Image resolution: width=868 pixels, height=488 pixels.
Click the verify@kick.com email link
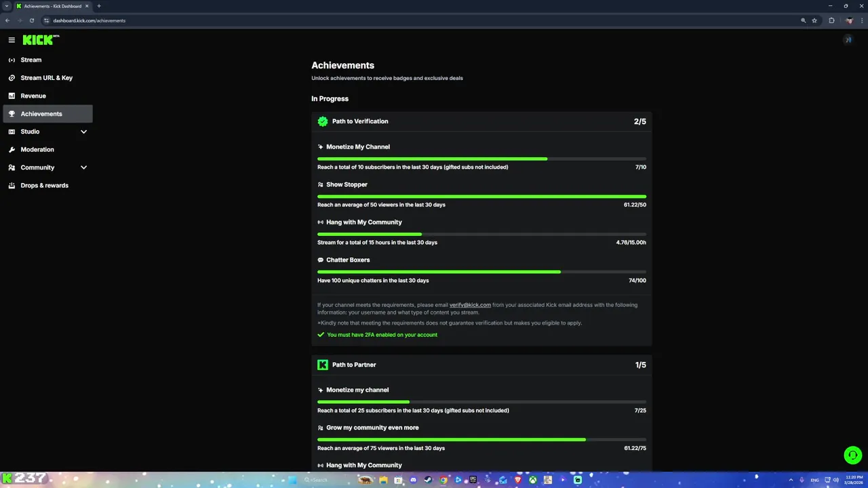470,305
